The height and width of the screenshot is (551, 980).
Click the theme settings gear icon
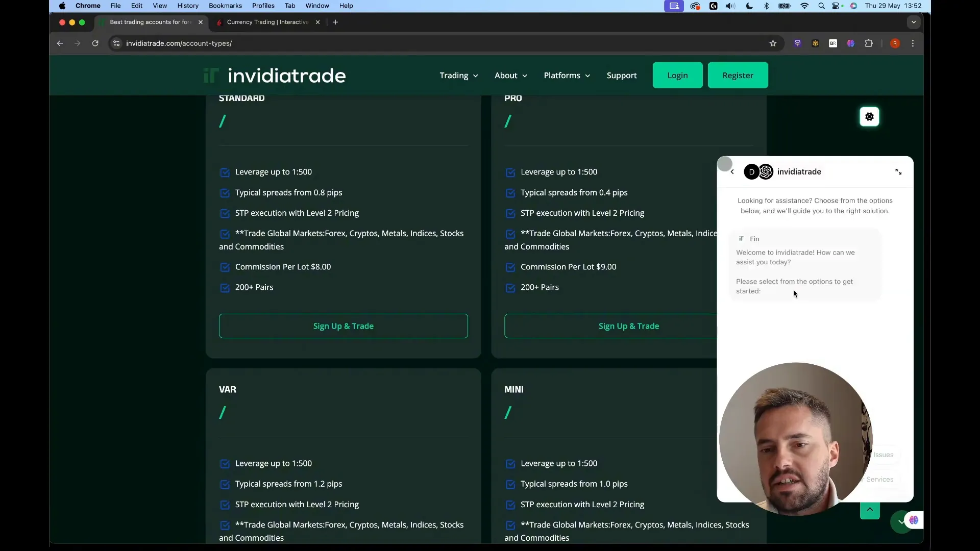coord(869,117)
